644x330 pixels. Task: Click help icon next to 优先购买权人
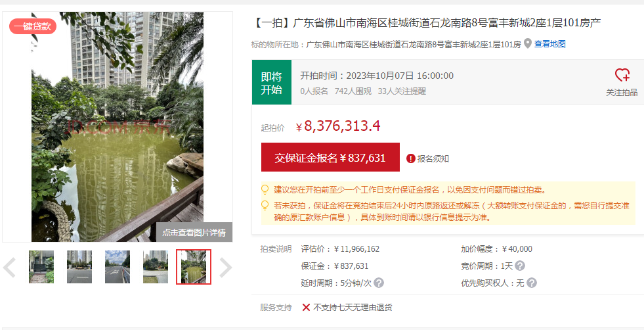point(532,283)
